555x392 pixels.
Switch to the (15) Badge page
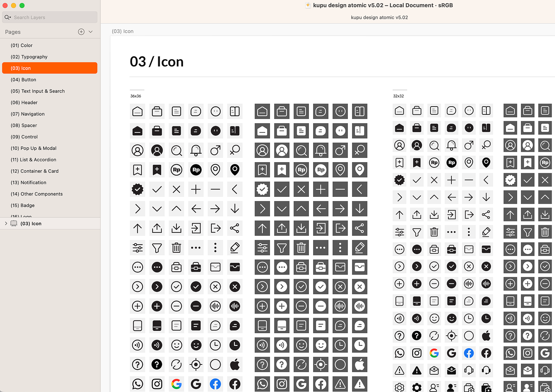click(50, 206)
